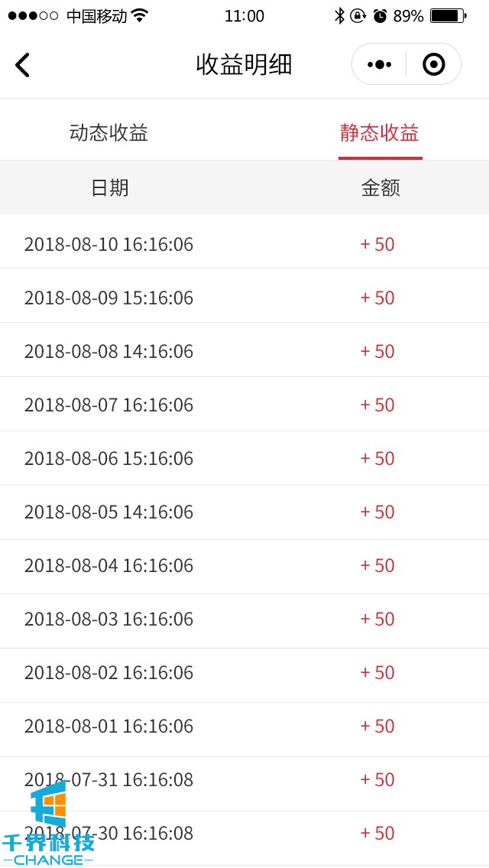Tap the 11:00 status bar clock

click(x=244, y=15)
